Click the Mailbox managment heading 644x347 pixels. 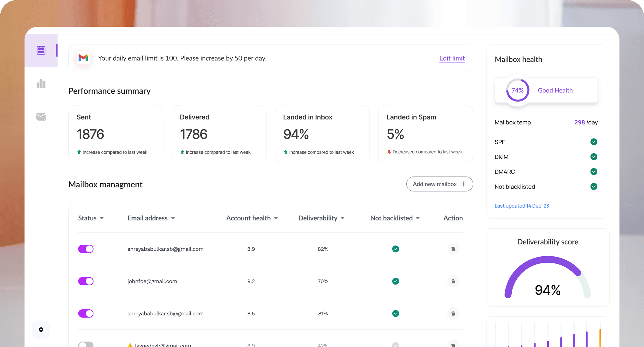[105, 184]
